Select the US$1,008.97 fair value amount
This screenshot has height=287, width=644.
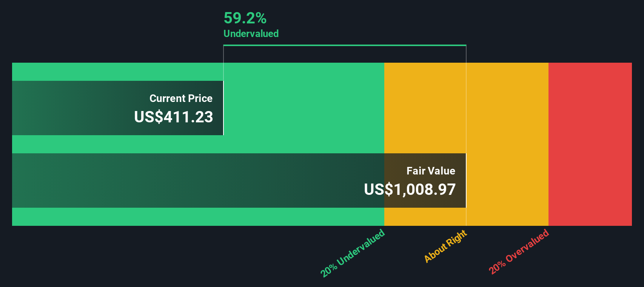(x=410, y=190)
